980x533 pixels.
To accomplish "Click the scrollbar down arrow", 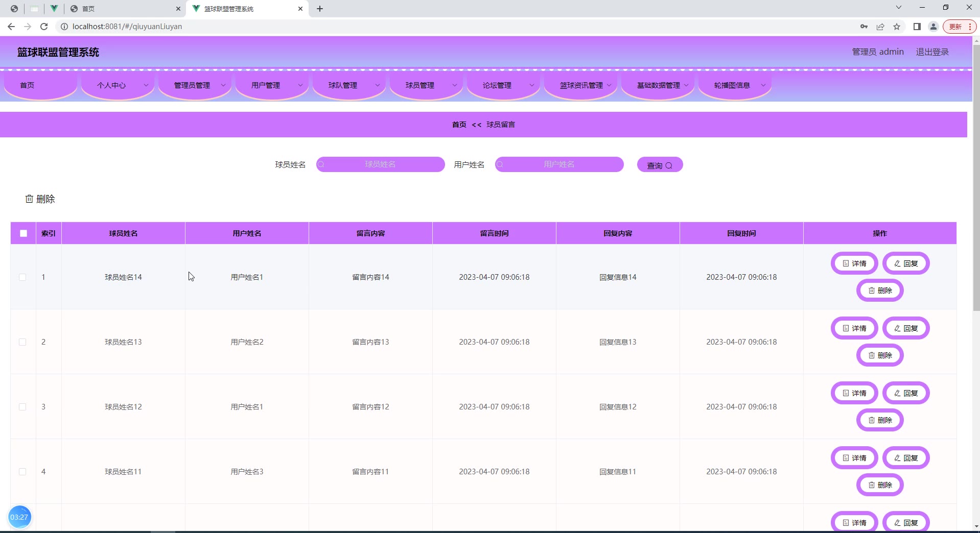I will pos(976,526).
